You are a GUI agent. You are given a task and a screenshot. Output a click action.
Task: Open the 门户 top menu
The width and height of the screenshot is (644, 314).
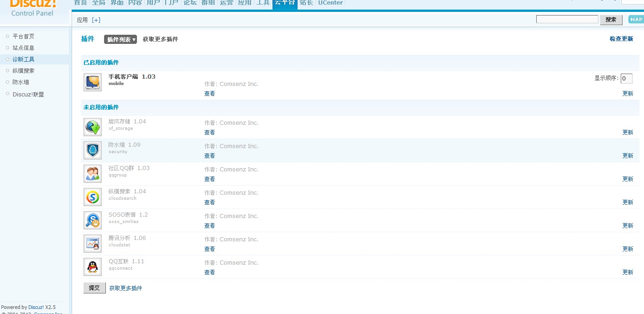pos(172,3)
